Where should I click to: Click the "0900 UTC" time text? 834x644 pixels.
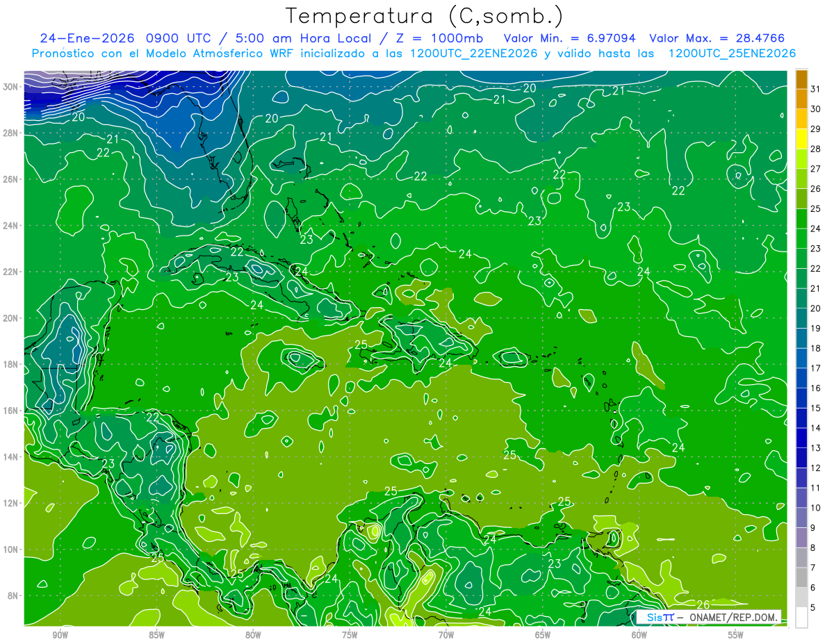point(179,38)
